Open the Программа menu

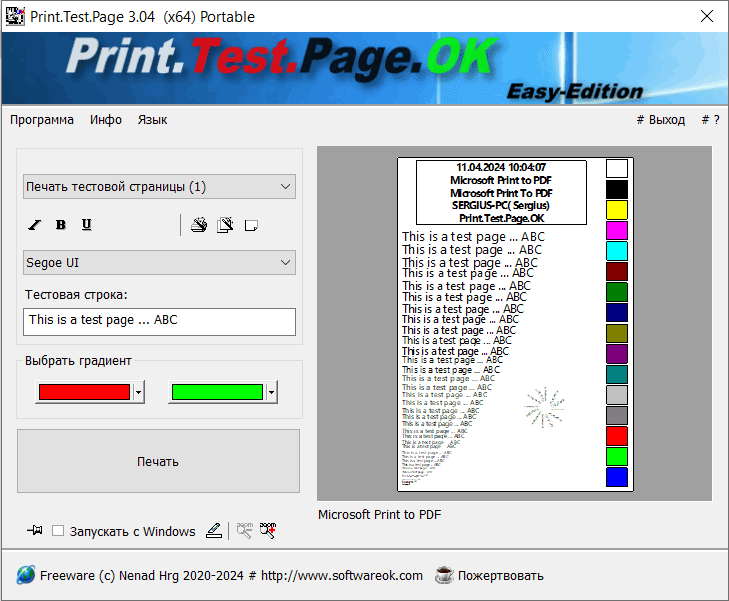(x=42, y=120)
